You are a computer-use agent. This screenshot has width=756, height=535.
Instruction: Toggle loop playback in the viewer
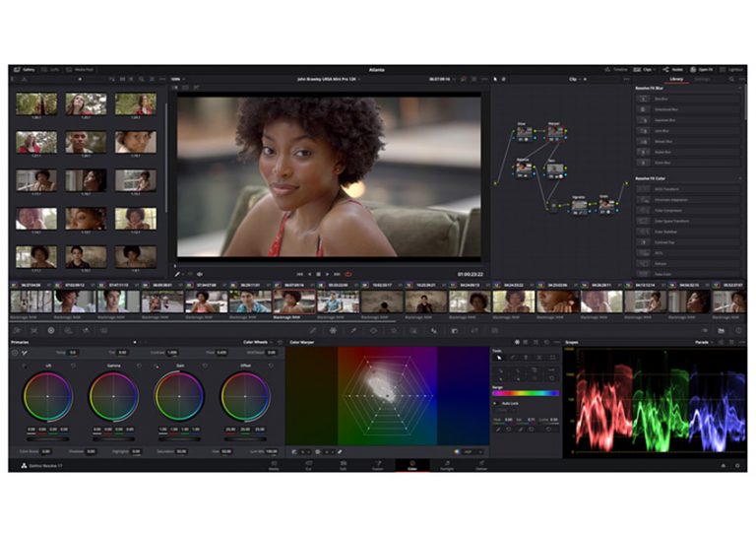coord(349,273)
